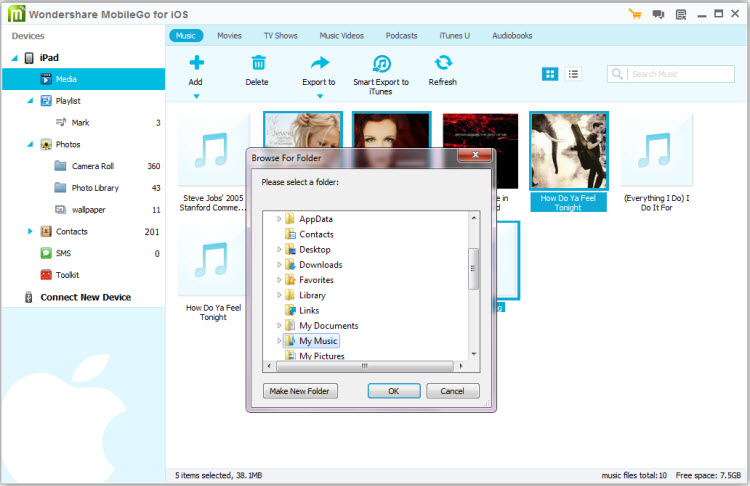Viewport: 750px width, 486px height.
Task: Collapse the Photos node
Action: coord(30,144)
